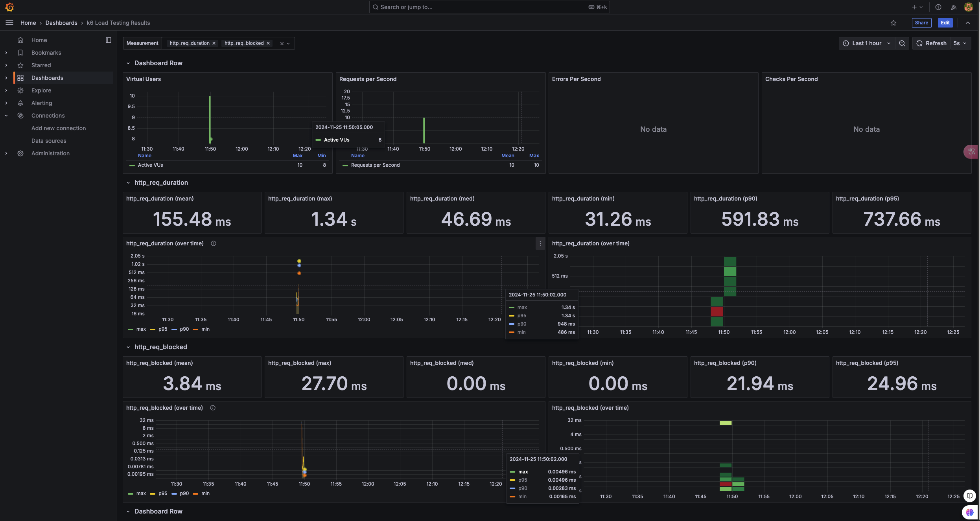Viewport: 980px width, 521px height.
Task: Click the Grafana logo icon
Action: (9, 7)
